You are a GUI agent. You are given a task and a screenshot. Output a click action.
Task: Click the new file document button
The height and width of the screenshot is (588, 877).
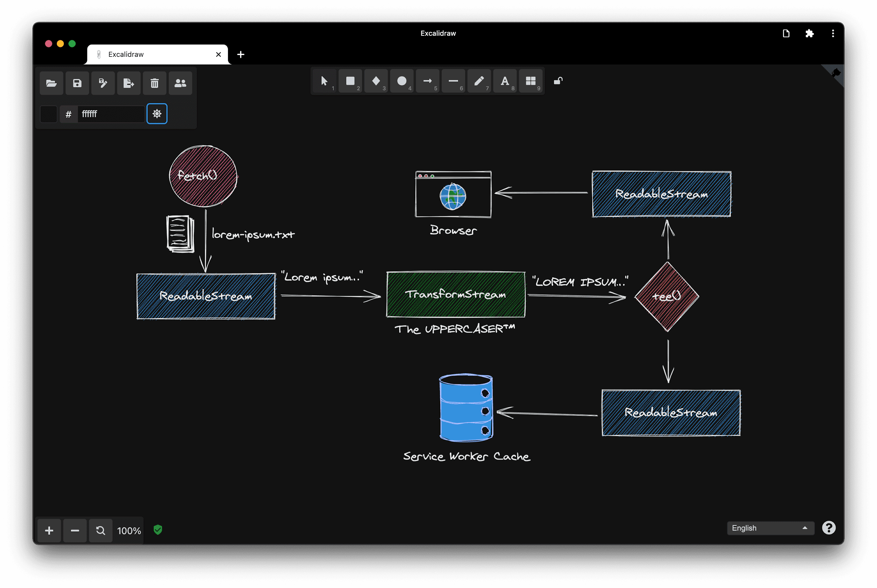coord(786,33)
